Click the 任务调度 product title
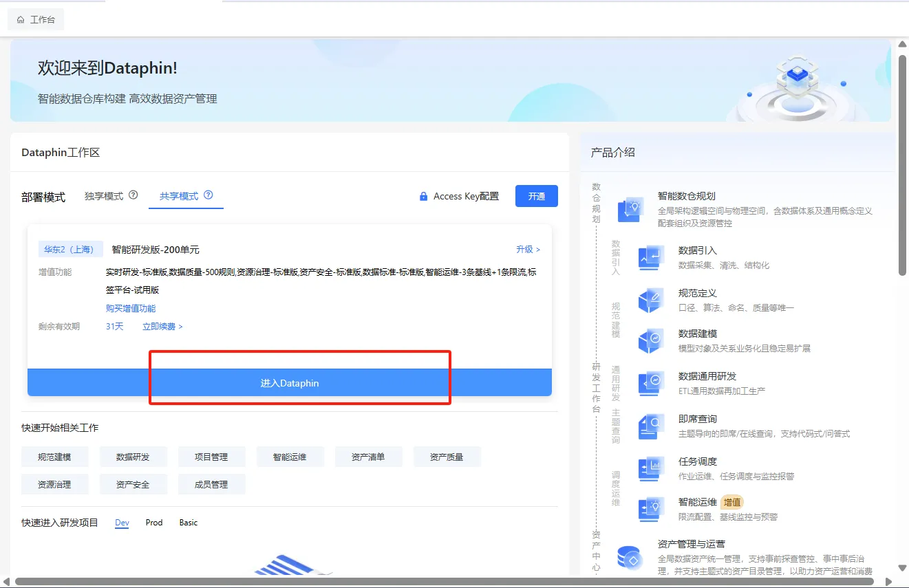The image size is (909, 588). click(x=698, y=461)
